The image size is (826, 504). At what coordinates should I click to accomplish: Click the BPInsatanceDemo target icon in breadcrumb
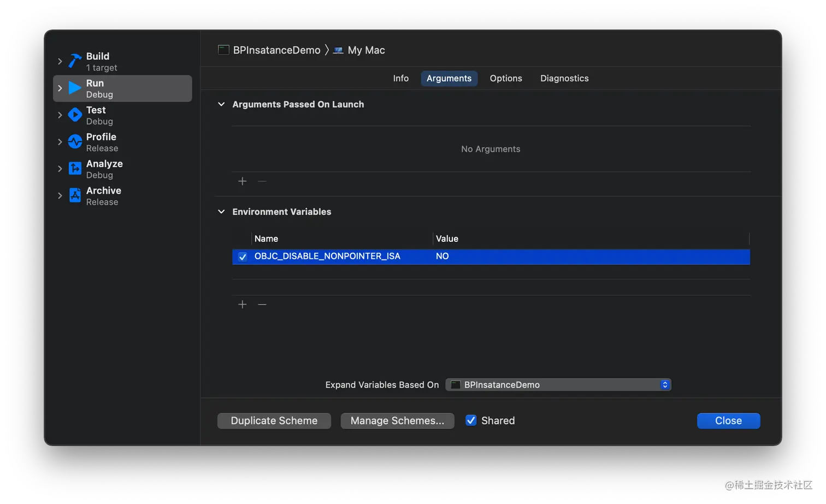coord(223,50)
